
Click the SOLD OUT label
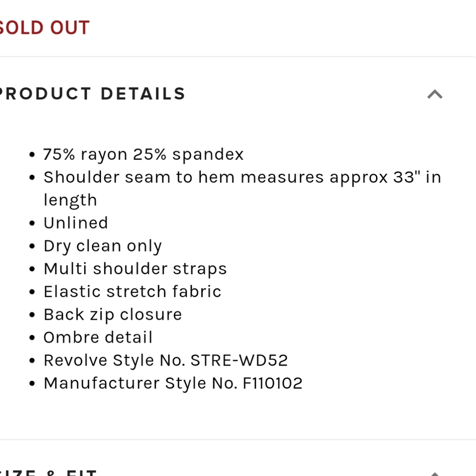tap(45, 28)
